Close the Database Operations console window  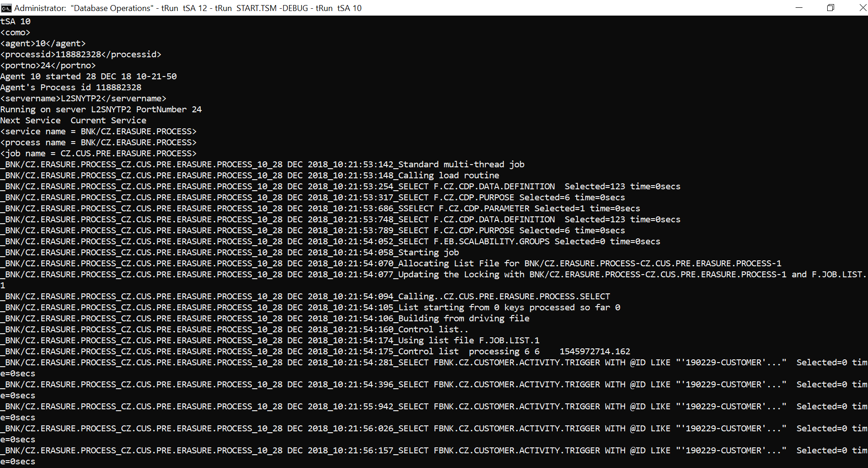click(862, 8)
